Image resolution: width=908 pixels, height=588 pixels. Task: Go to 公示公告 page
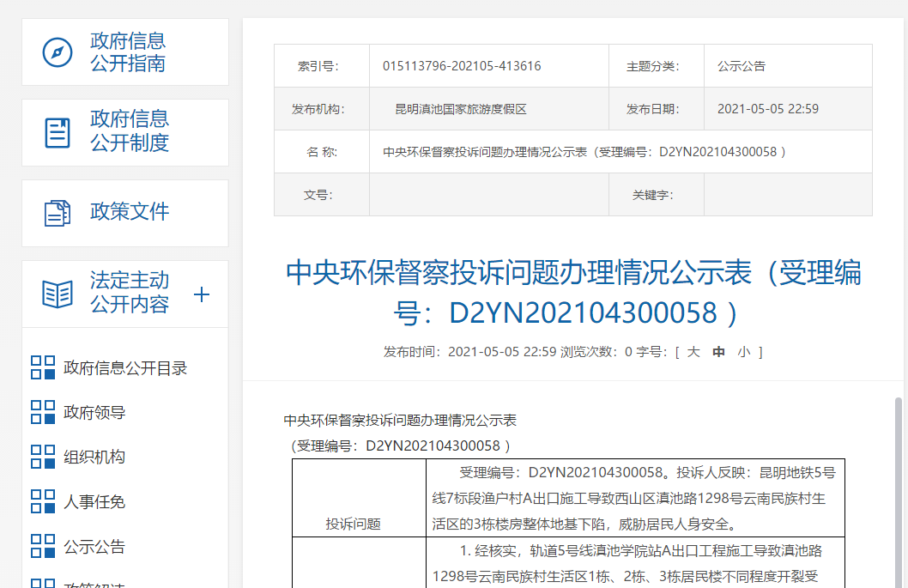(x=94, y=546)
